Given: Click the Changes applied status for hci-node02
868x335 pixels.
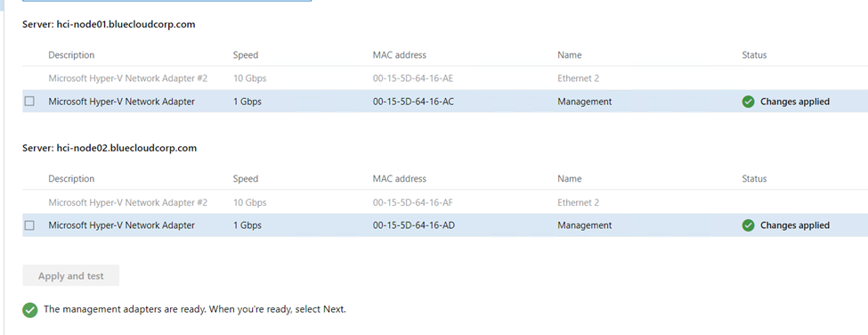Looking at the screenshot, I should click(795, 225).
